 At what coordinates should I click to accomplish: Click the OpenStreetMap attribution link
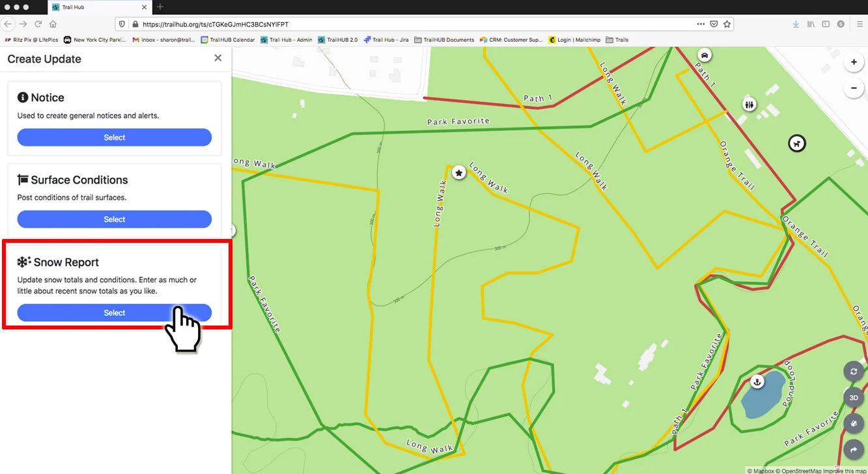tap(798, 471)
